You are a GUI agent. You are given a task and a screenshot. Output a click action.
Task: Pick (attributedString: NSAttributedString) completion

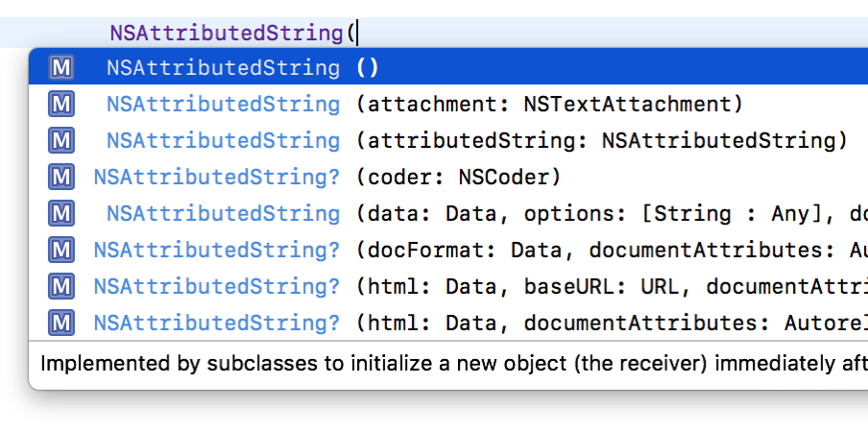click(448, 140)
